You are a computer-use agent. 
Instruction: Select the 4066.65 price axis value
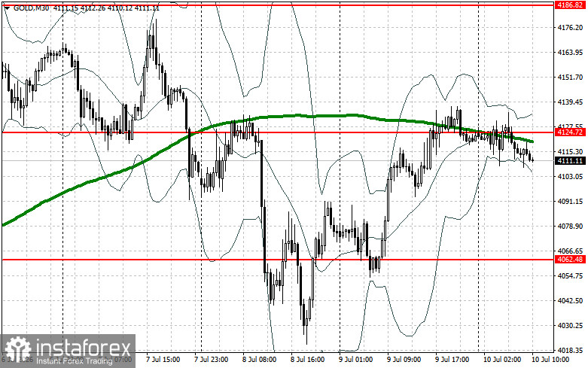click(x=570, y=251)
